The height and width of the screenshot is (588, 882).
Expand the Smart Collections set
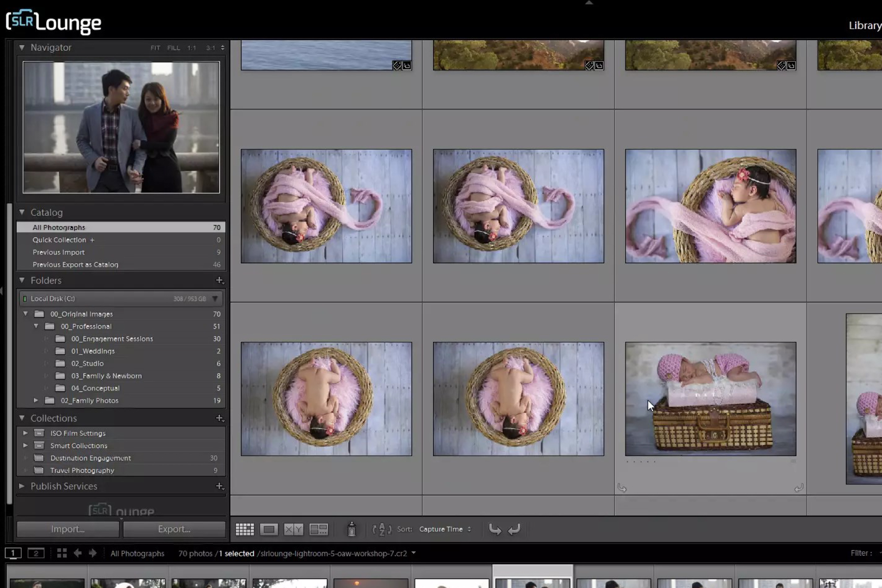click(26, 445)
